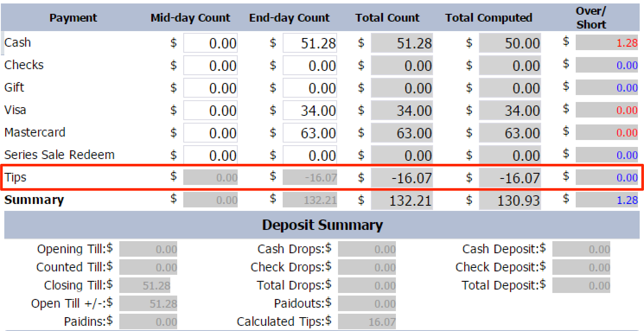Select the Cash Total Count value 51.28
This screenshot has width=644, height=331.
[x=402, y=43]
